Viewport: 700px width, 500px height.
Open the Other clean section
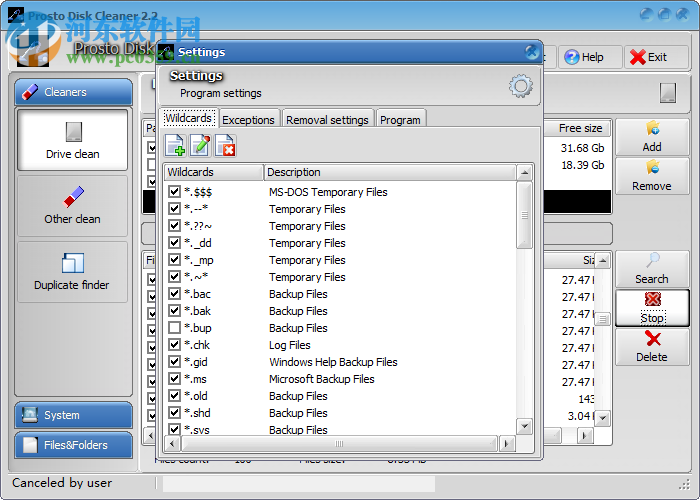(x=73, y=206)
